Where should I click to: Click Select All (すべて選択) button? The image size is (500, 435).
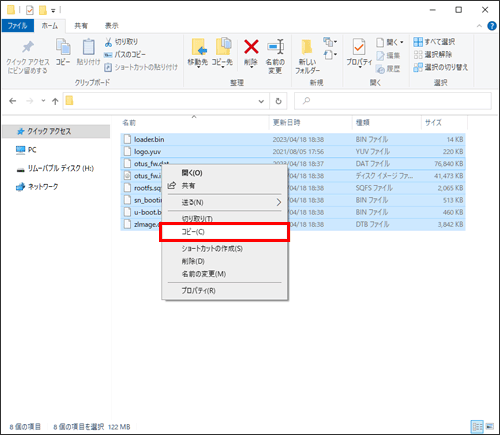coord(434,42)
